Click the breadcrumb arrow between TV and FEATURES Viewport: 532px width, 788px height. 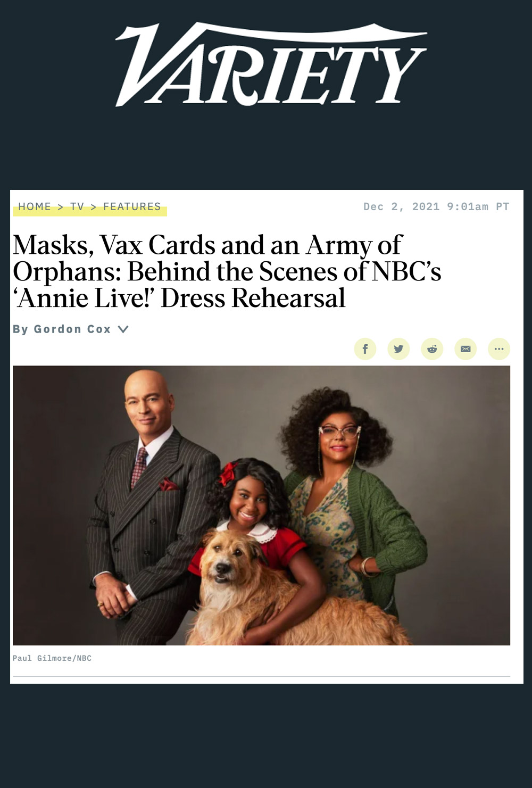[94, 207]
